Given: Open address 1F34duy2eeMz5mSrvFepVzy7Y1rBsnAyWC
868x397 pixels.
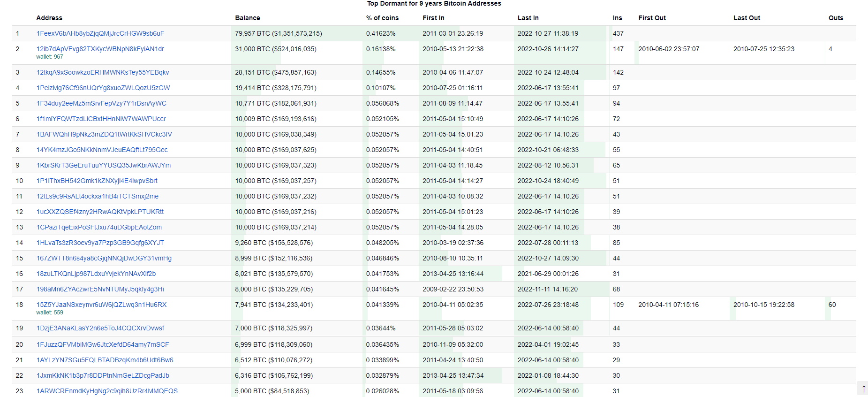Looking at the screenshot, I should (x=101, y=103).
